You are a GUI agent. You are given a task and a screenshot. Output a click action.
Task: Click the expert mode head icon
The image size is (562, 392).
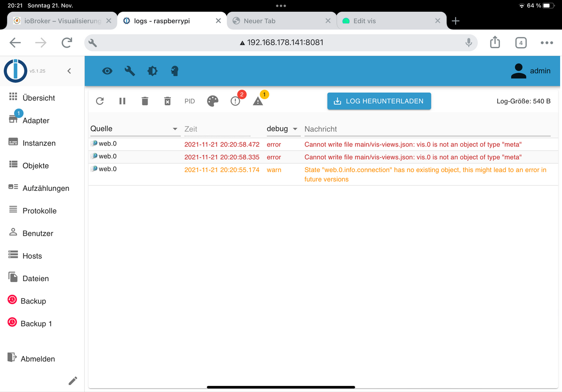click(x=175, y=71)
